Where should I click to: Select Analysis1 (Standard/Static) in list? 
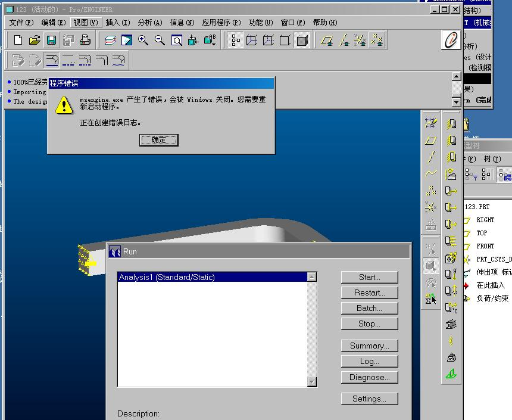point(213,277)
